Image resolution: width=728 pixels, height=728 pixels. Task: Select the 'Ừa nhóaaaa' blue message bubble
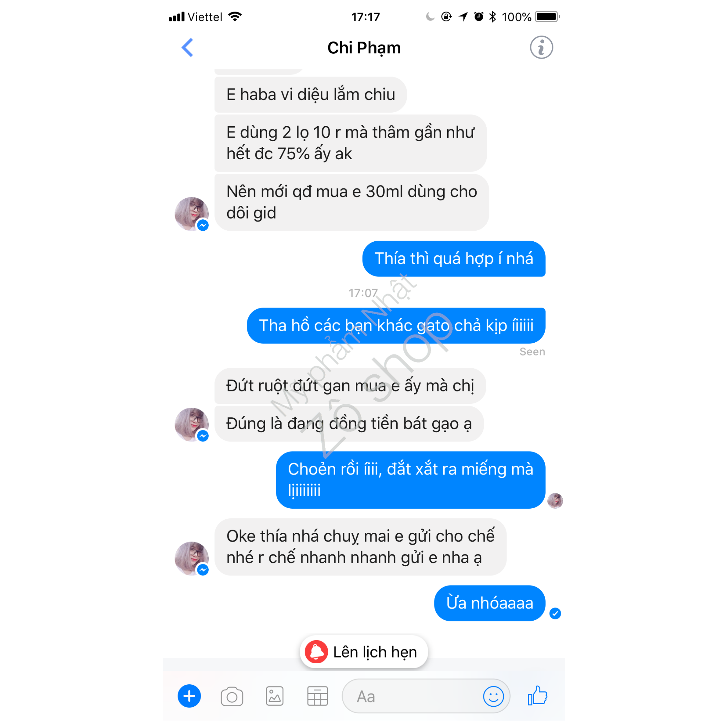[489, 603]
